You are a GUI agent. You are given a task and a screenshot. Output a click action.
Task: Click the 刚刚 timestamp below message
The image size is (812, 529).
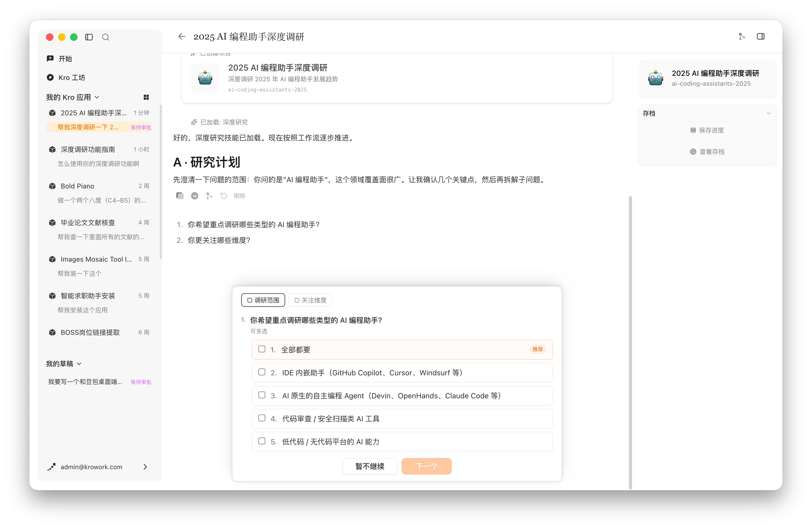click(239, 196)
